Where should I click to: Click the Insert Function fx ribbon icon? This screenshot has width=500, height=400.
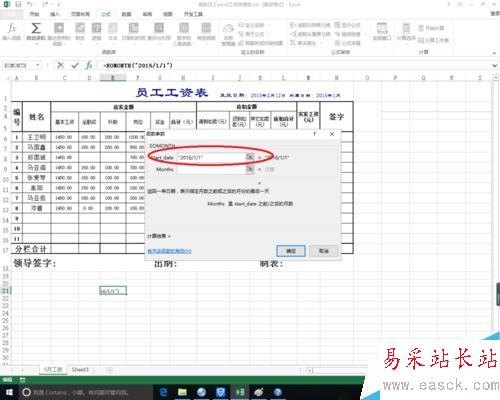point(12,28)
